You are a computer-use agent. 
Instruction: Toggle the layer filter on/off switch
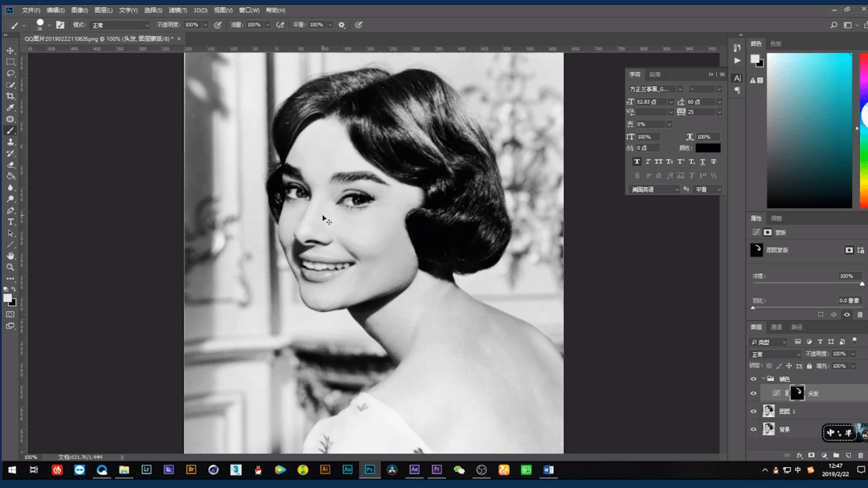point(854,341)
